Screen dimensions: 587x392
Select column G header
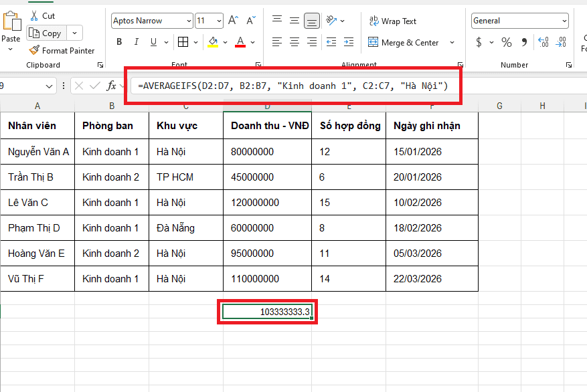point(499,106)
